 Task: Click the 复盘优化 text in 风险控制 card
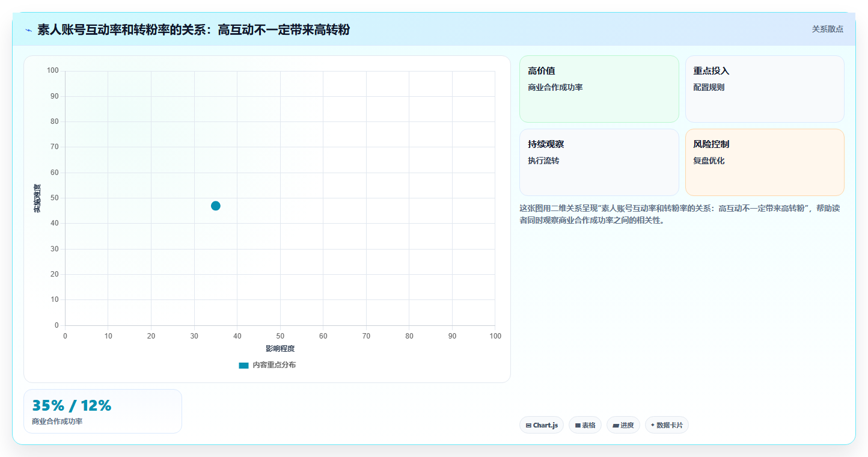(709, 161)
